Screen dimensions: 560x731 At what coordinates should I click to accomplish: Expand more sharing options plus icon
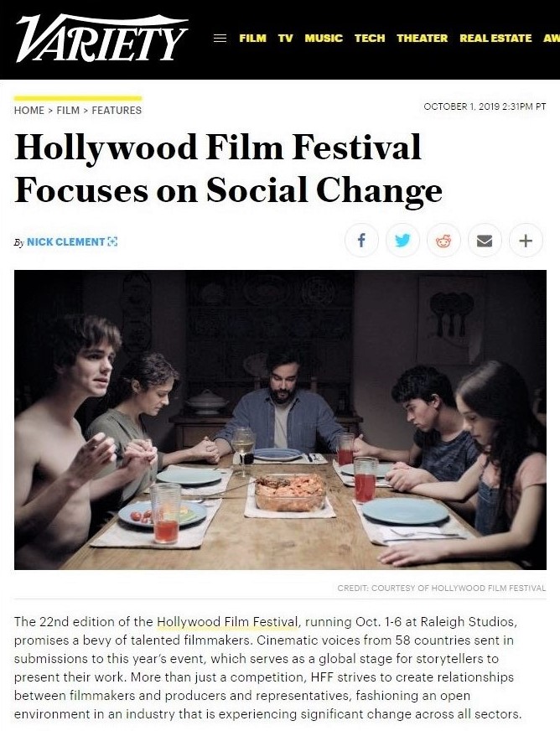(526, 241)
